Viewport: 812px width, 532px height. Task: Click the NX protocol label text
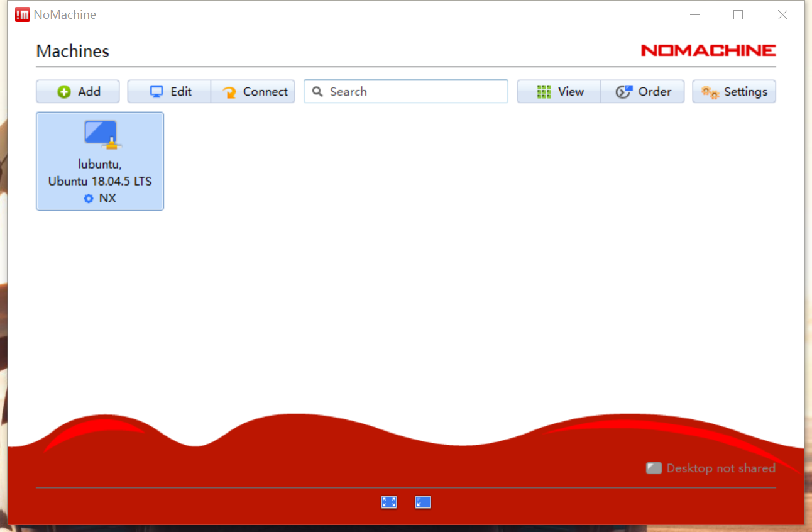pos(107,198)
